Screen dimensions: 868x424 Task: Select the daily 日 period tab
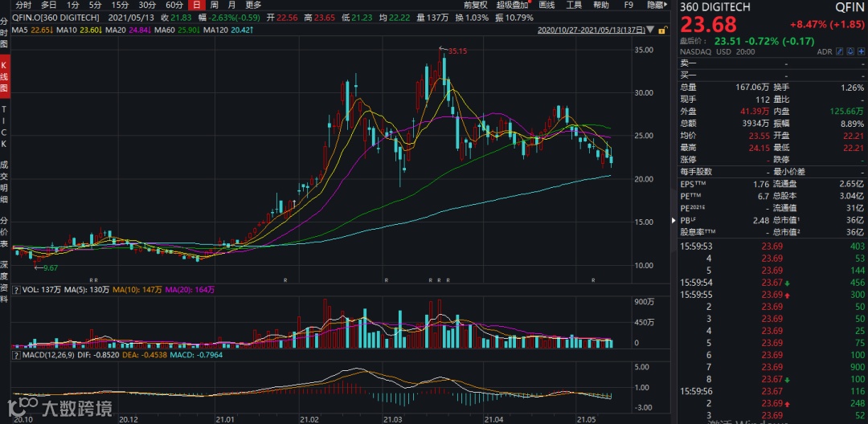[197, 6]
